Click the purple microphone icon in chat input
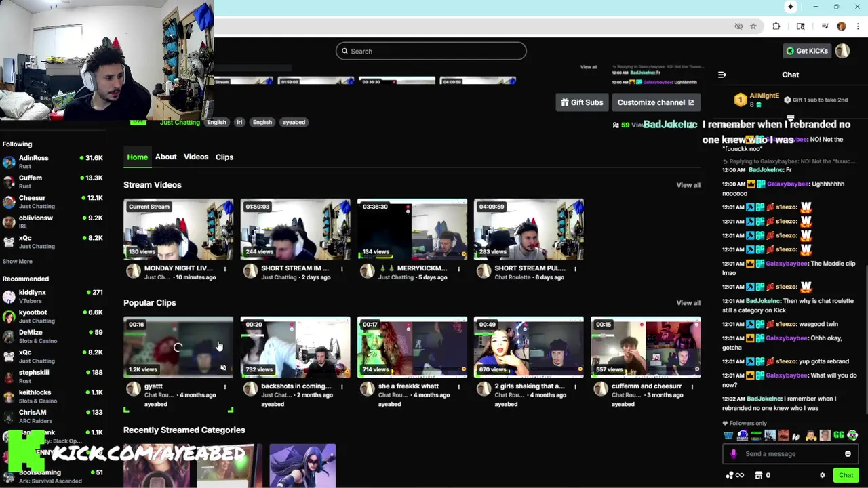 click(x=733, y=454)
